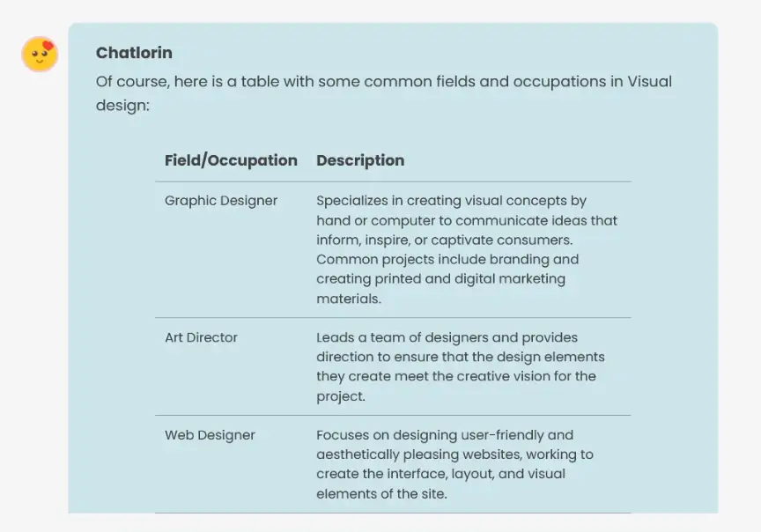
Task: Click the Field/Occupation column header
Action: (x=231, y=160)
